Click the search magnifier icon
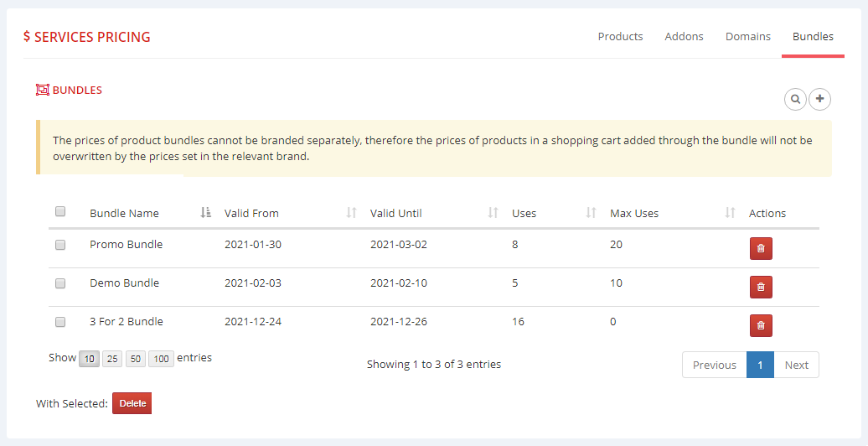Image resolution: width=868 pixels, height=446 pixels. [795, 99]
